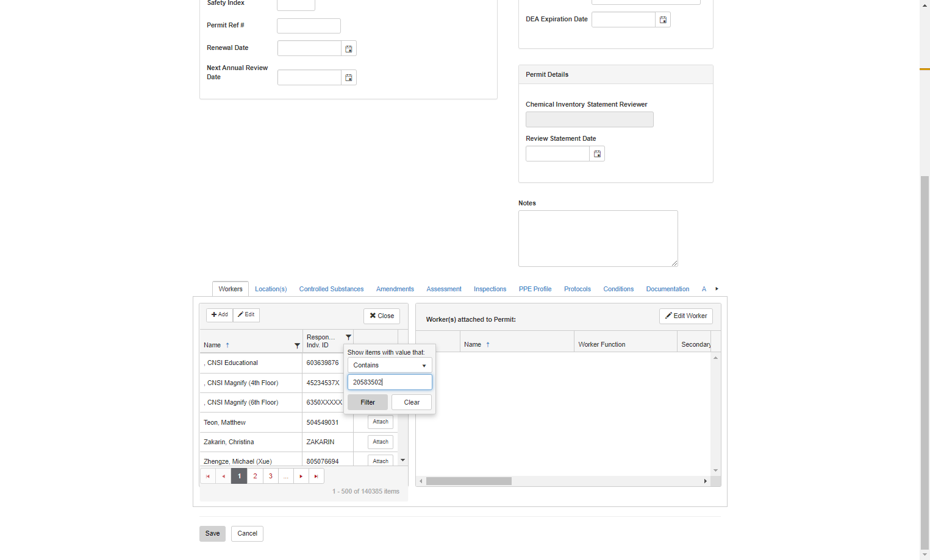Click inside the Notes text area
The height and width of the screenshot is (560, 930).
coord(598,238)
